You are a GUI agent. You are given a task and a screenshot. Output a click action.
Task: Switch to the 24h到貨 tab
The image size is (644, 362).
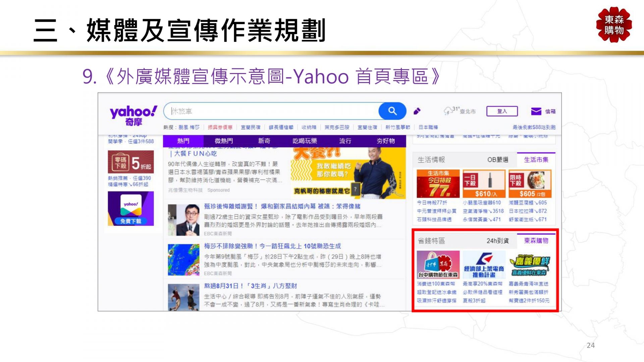tap(498, 241)
